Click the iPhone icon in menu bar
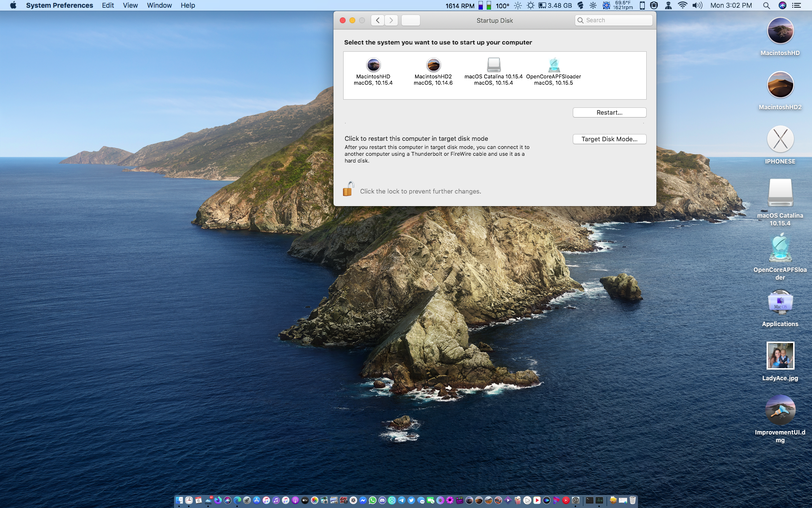The height and width of the screenshot is (508, 812). 642,5
